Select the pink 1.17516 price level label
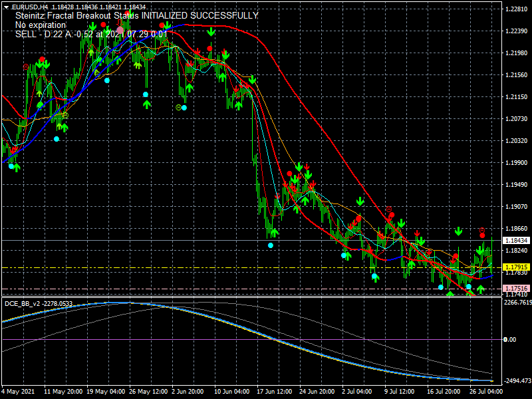Image resolution: width=532 pixels, height=399 pixels. tap(516, 289)
